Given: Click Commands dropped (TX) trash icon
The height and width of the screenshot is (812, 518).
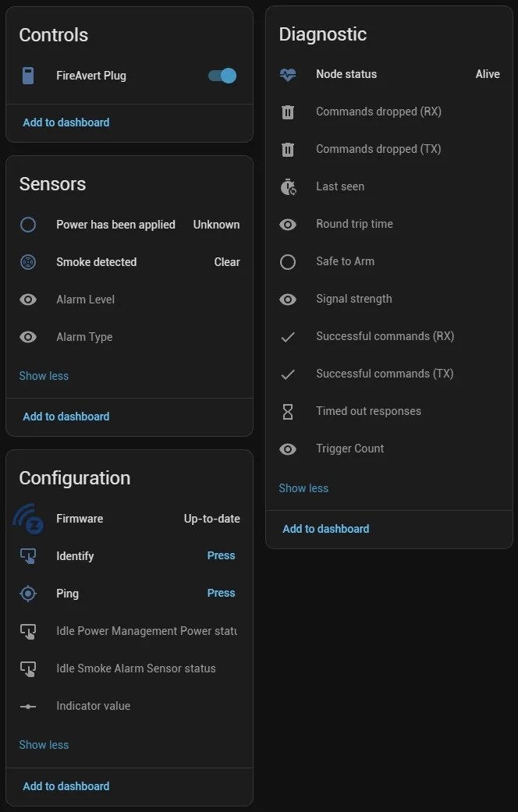Looking at the screenshot, I should click(x=288, y=150).
